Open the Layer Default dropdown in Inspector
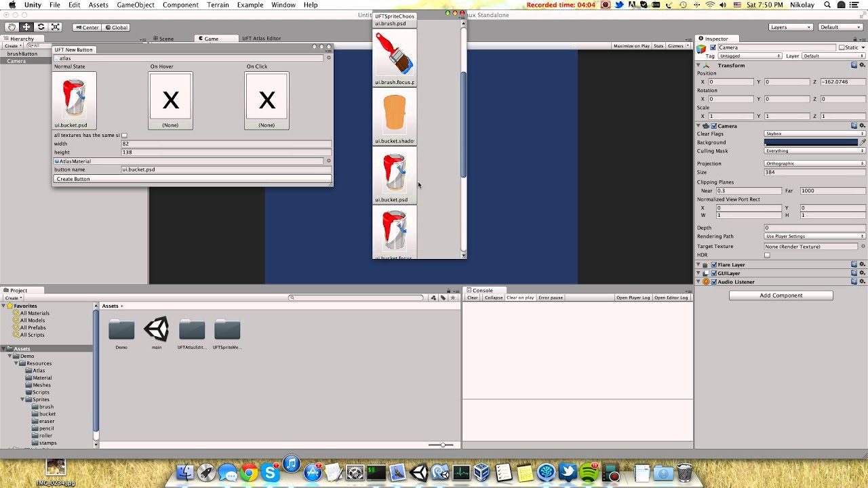Image resolution: width=868 pixels, height=488 pixels. (832, 56)
